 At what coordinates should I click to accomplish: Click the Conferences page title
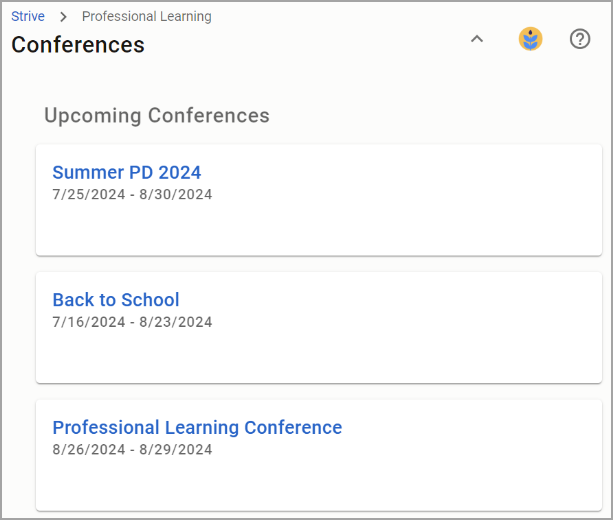pos(78,45)
